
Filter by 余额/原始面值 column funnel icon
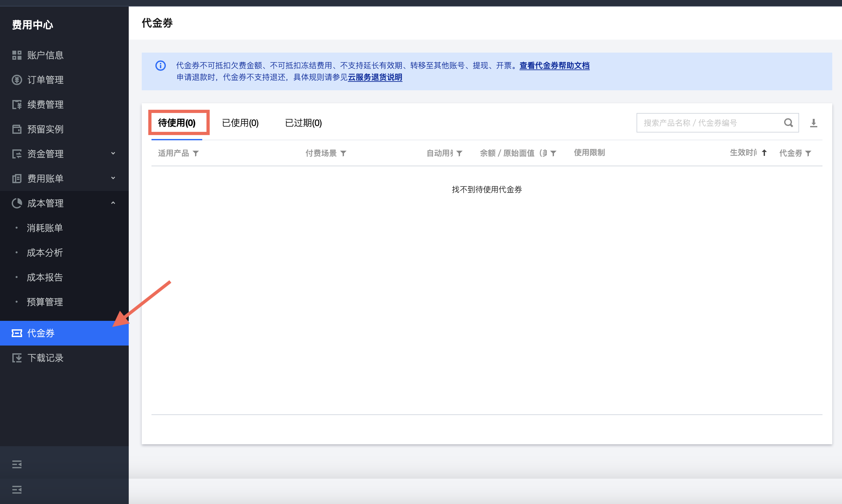click(x=553, y=154)
